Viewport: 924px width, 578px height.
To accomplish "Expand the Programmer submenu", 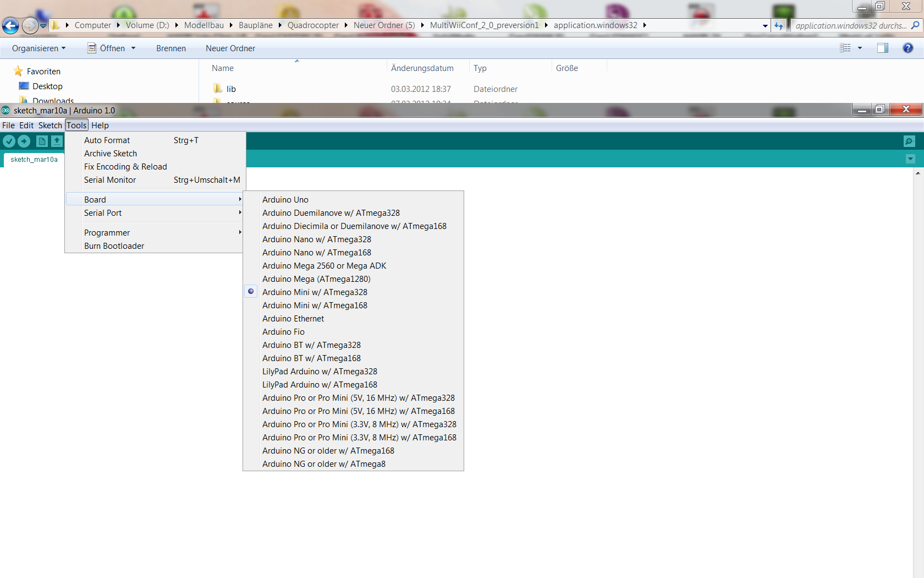I will 154,233.
